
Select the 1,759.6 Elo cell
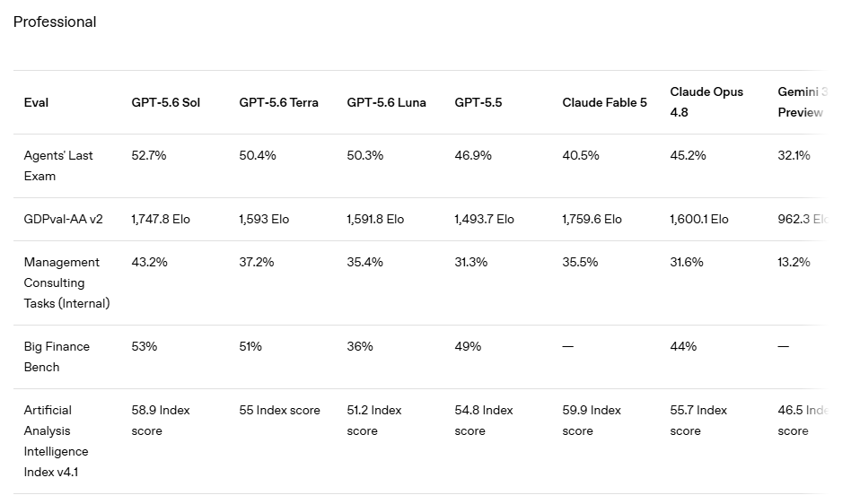tap(592, 219)
